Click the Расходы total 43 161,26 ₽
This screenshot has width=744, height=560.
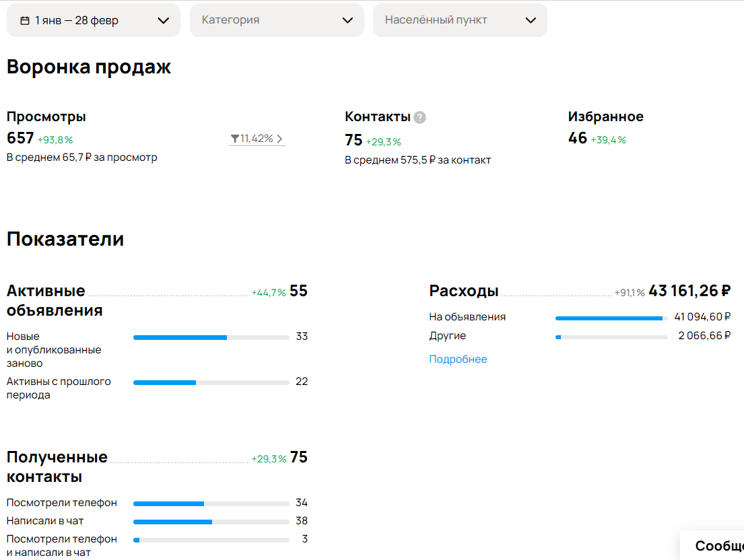[x=689, y=291]
